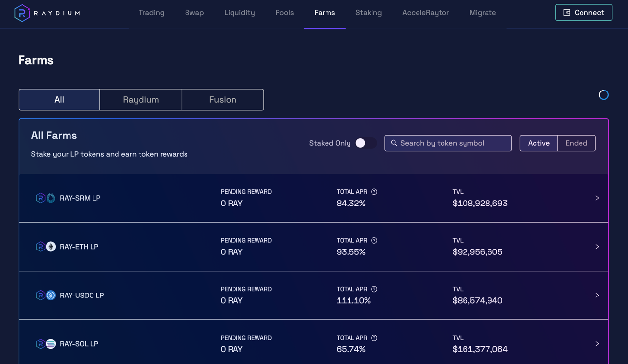Click the TOTAL APR info icon on RAY-SOL row
Viewport: 628px width, 364px height.
(374, 338)
